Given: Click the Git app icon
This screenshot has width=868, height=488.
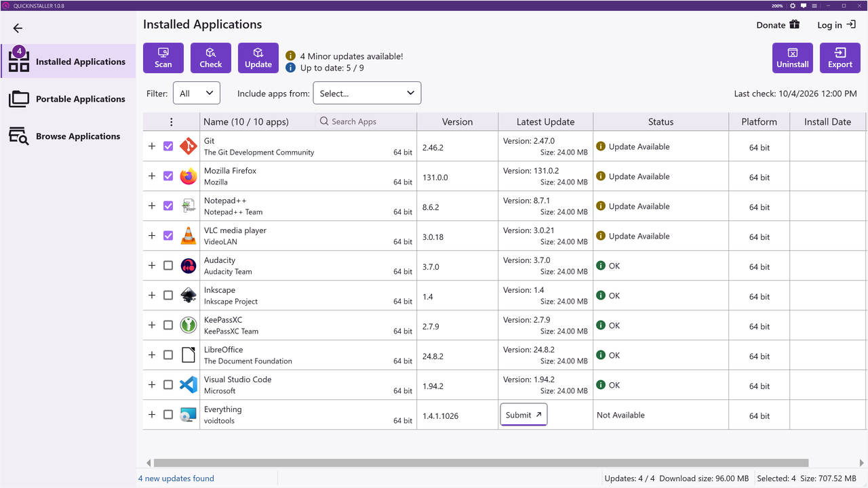Looking at the screenshot, I should tap(189, 146).
